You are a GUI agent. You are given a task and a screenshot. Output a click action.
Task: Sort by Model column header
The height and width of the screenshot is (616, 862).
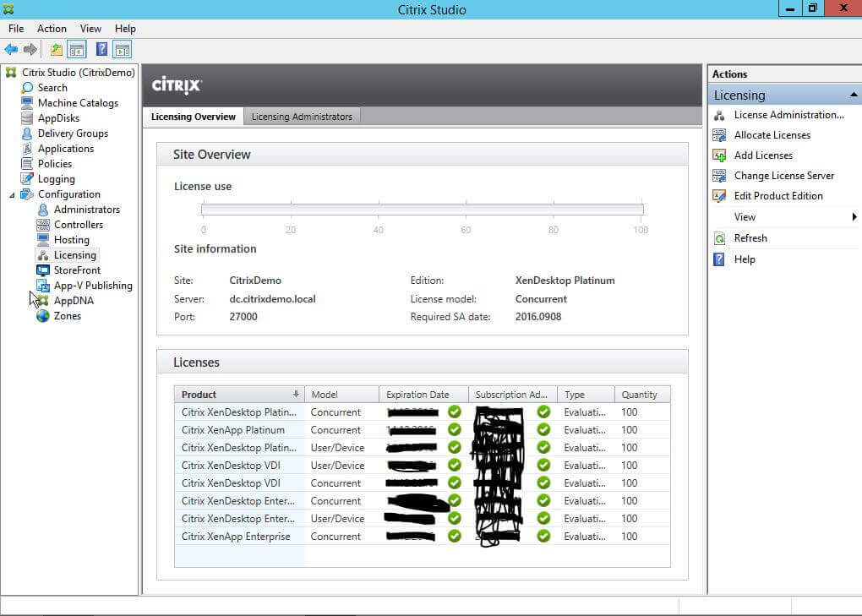click(341, 395)
